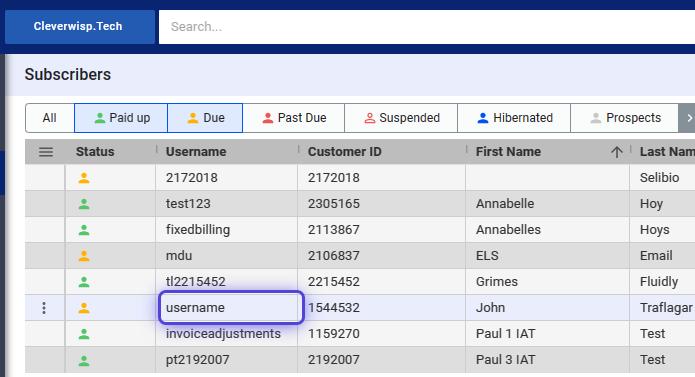Select the username cell 'invoiceadjustments'
The width and height of the screenshot is (695, 377).
[x=226, y=334]
